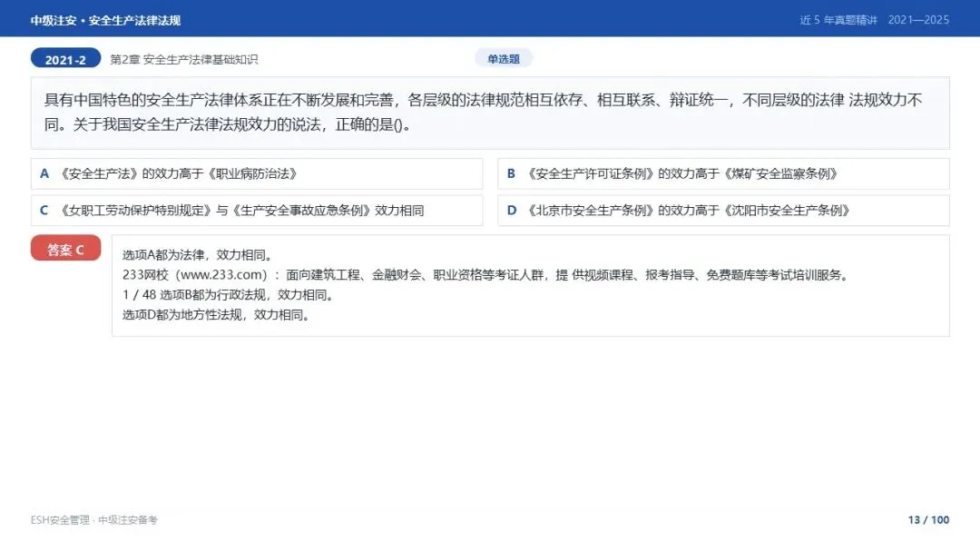The image size is (980, 552).
Task: Click the chapter label 第2章 安全生产法律基础知识
Action: 183,59
